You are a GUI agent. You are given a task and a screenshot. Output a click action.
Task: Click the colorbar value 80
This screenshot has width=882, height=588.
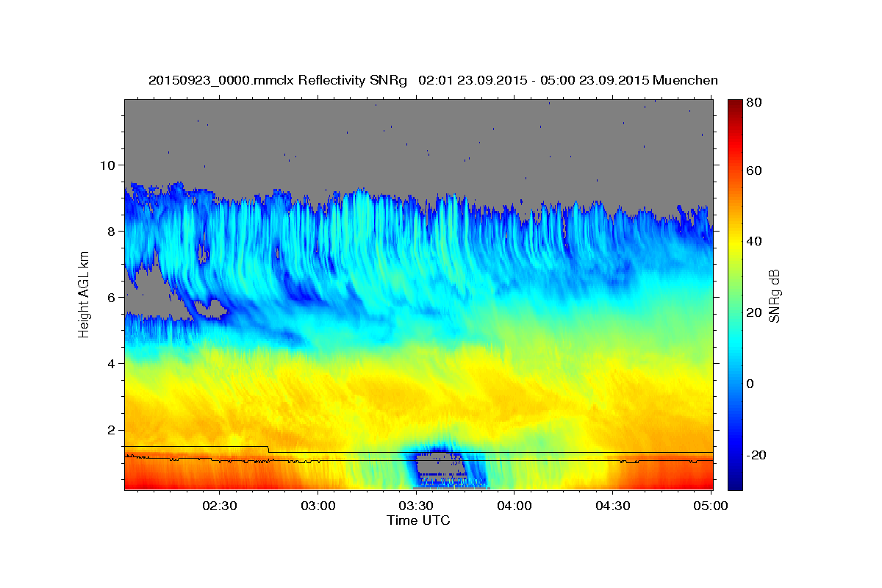[753, 102]
